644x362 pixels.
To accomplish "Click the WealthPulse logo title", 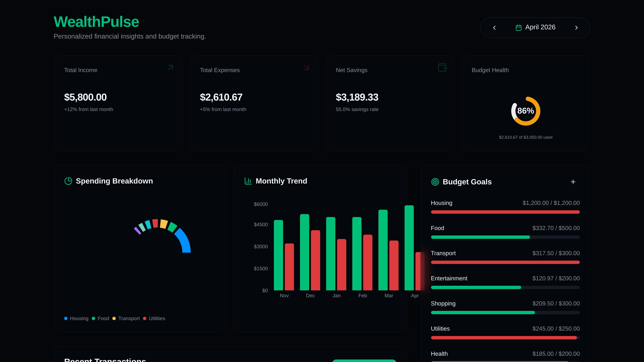I will click(x=96, y=22).
